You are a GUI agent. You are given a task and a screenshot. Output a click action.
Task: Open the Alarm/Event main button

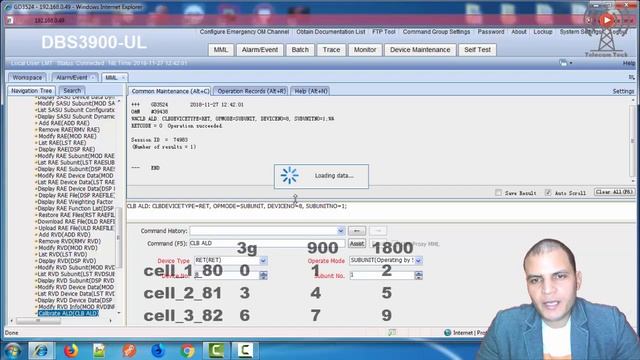[260, 50]
